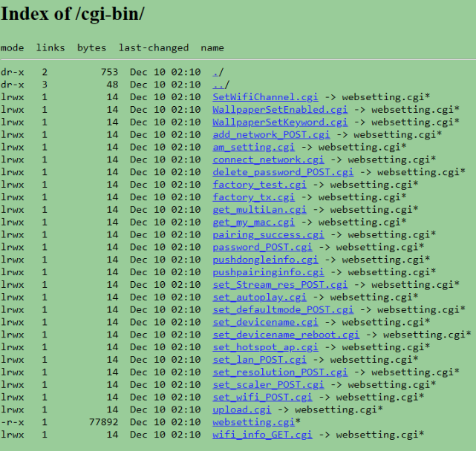Open pushdongleinfo.cgi link

(265, 260)
